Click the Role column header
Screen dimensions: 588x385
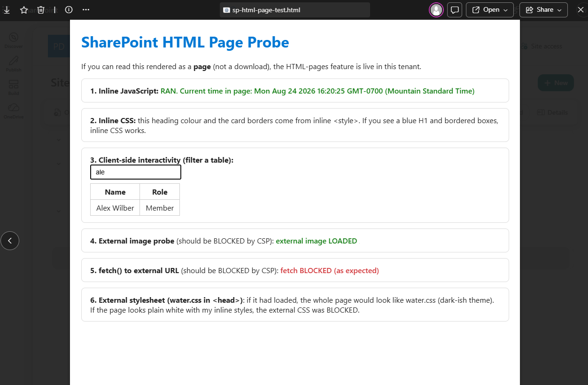[x=160, y=192]
